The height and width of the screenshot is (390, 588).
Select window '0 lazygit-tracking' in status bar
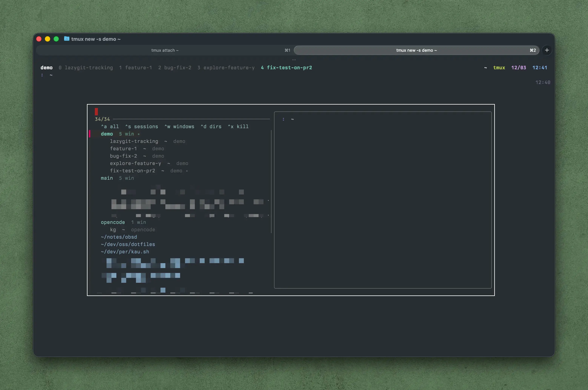pos(86,68)
